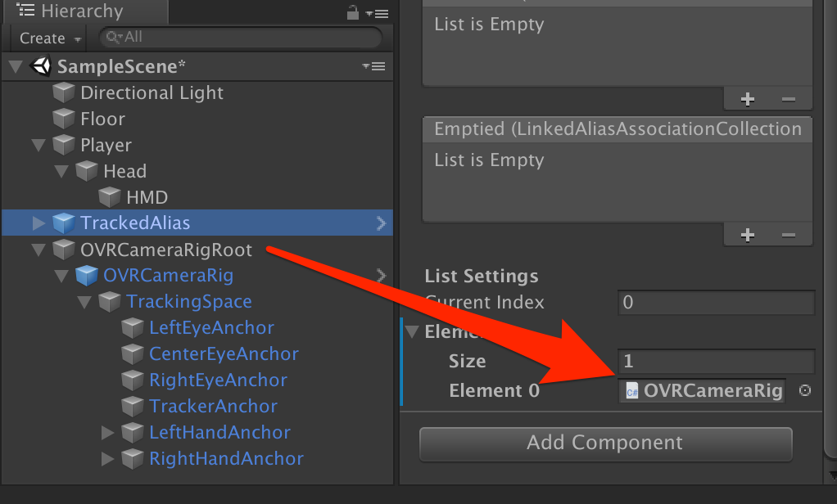
Task: Click the cube icon next to HMD
Action: (110, 196)
